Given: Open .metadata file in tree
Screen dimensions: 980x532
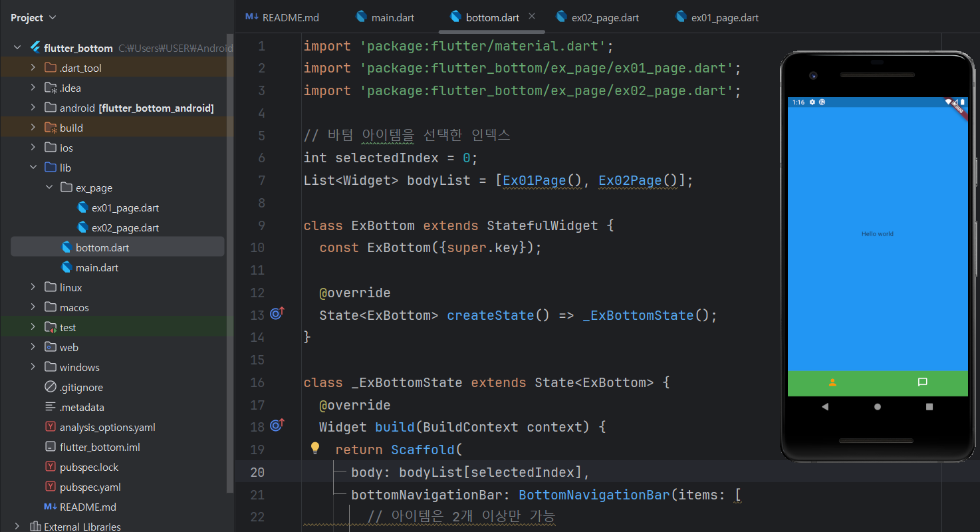Looking at the screenshot, I should click(x=82, y=407).
